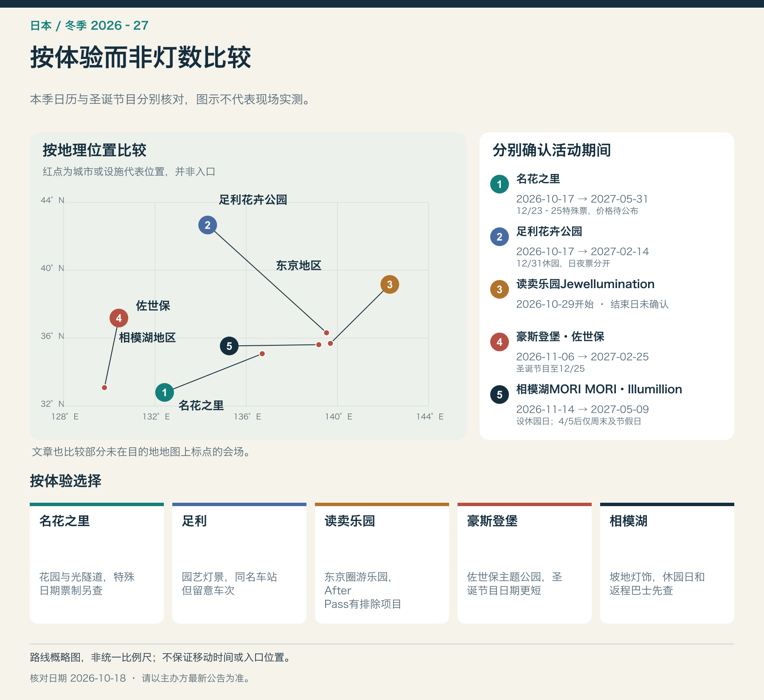Click the red location dot at line 2's end
This screenshot has width=764, height=700.
tap(326, 333)
